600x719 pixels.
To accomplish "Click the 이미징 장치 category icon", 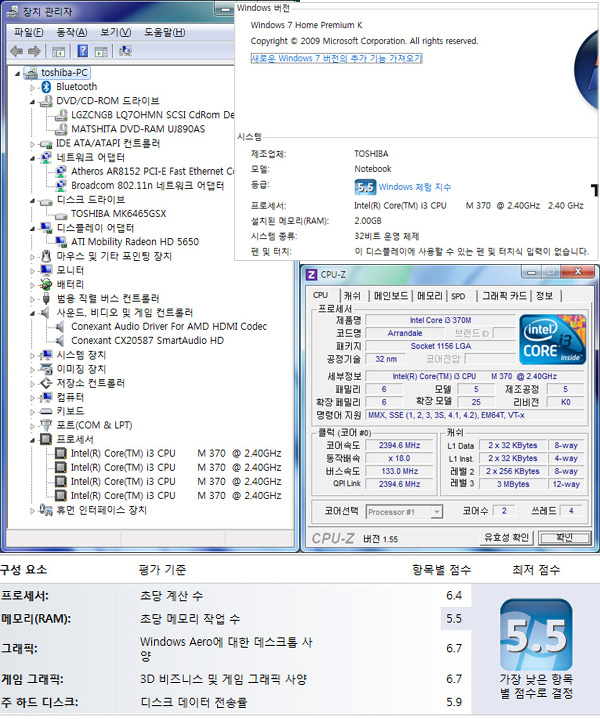I will point(46,369).
